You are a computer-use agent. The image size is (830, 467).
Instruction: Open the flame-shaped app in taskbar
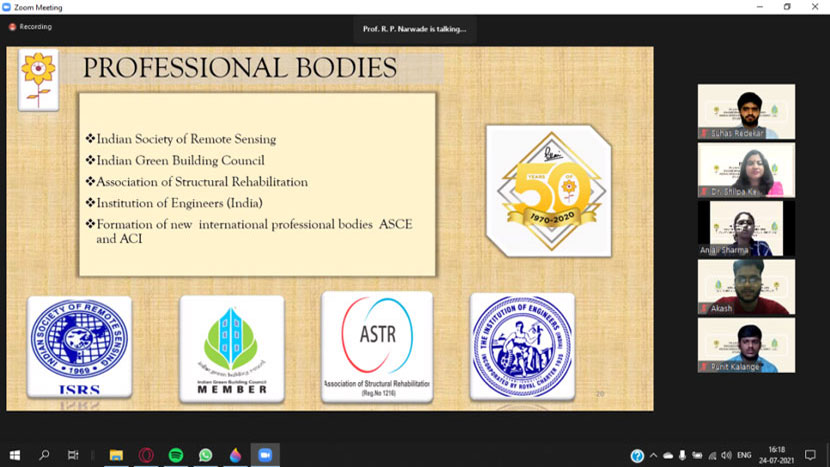(x=235, y=455)
